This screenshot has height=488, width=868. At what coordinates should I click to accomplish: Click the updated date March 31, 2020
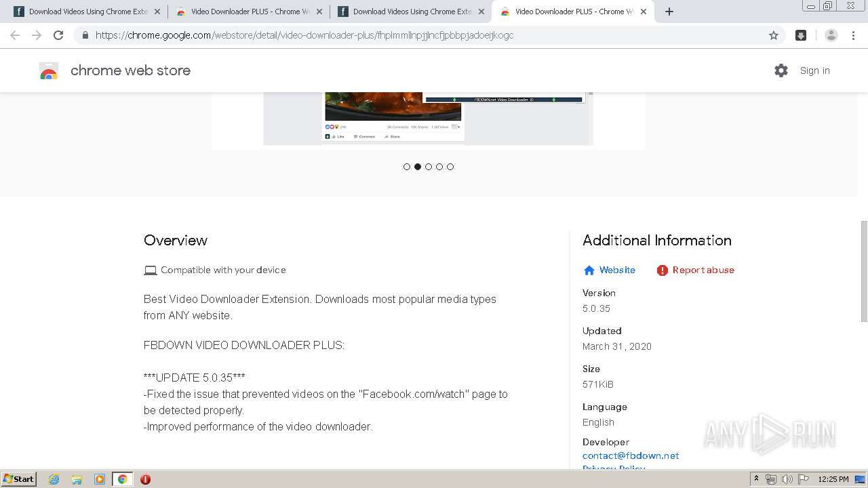pos(617,346)
